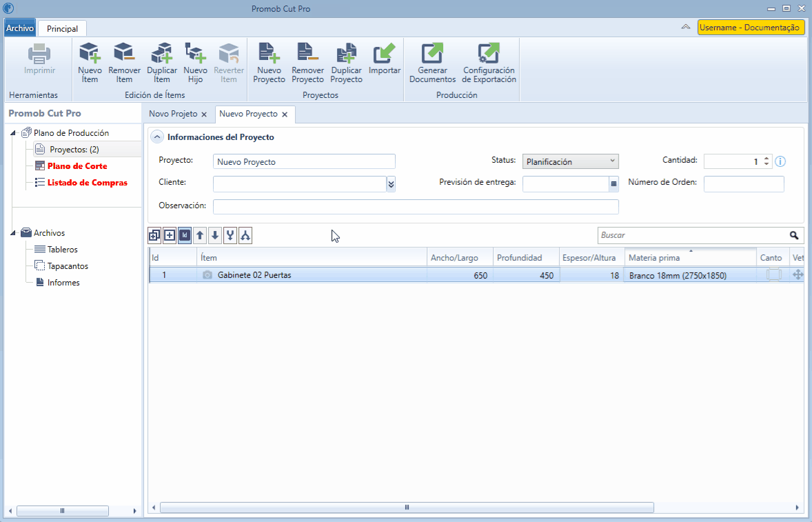Click the Proyecto name input field
The width and height of the screenshot is (812, 522).
(x=304, y=161)
